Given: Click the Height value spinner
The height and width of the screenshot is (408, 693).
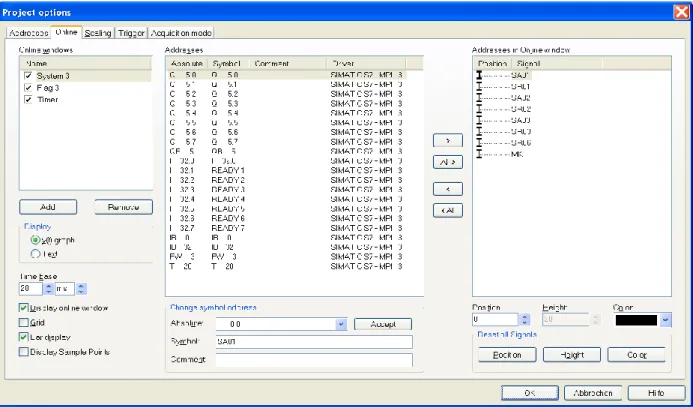Looking at the screenshot, I should click(595, 319).
